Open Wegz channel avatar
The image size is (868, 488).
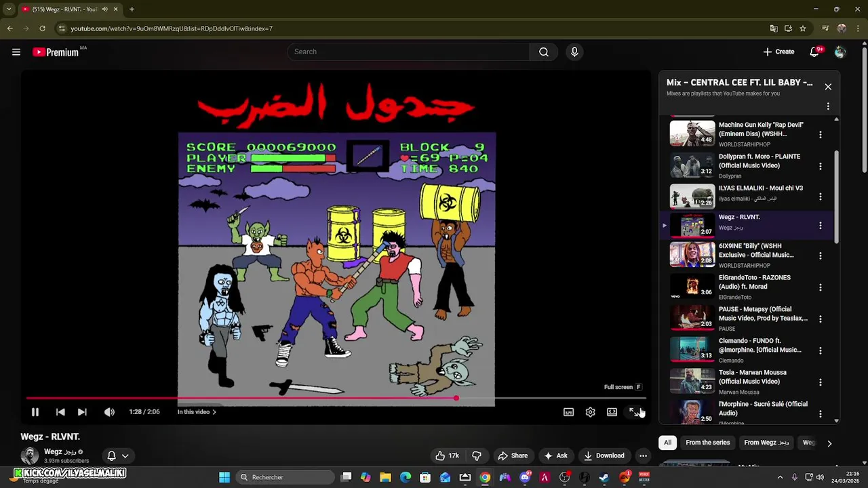click(x=29, y=455)
